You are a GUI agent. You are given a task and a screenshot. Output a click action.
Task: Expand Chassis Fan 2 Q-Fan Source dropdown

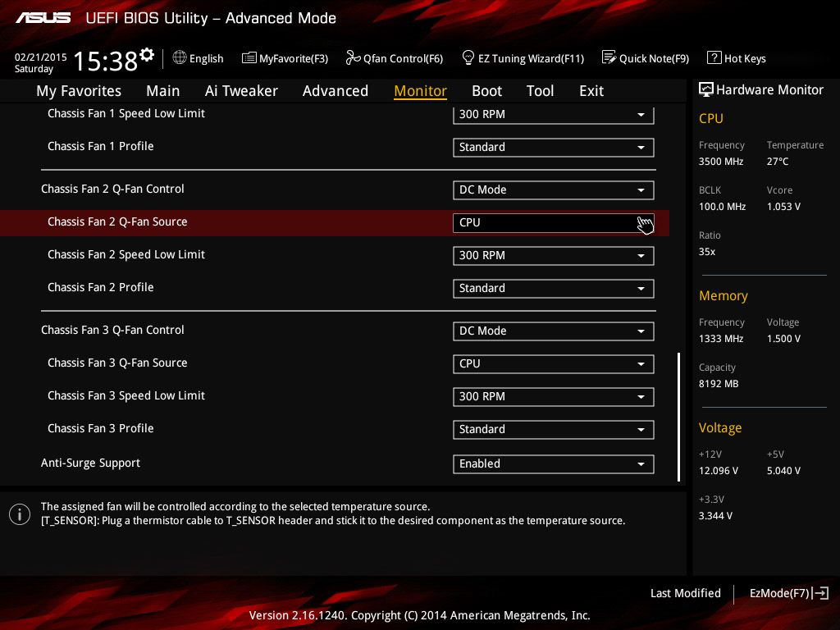coord(554,223)
